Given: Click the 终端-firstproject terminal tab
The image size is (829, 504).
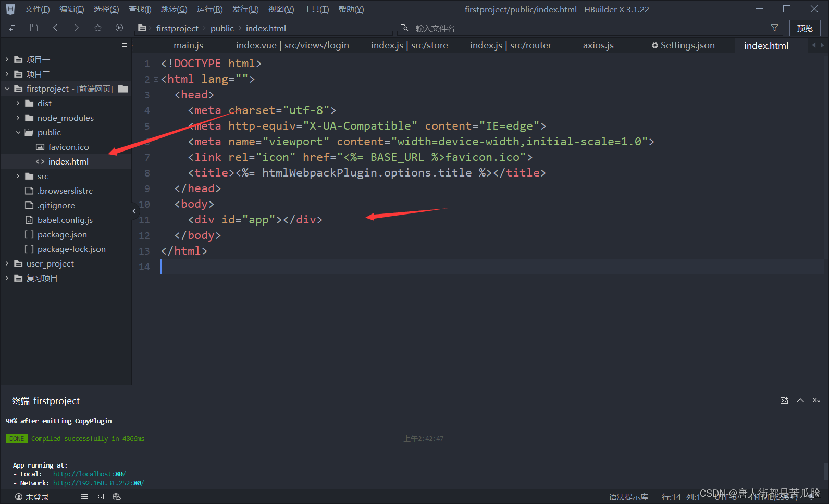Looking at the screenshot, I should pos(46,400).
